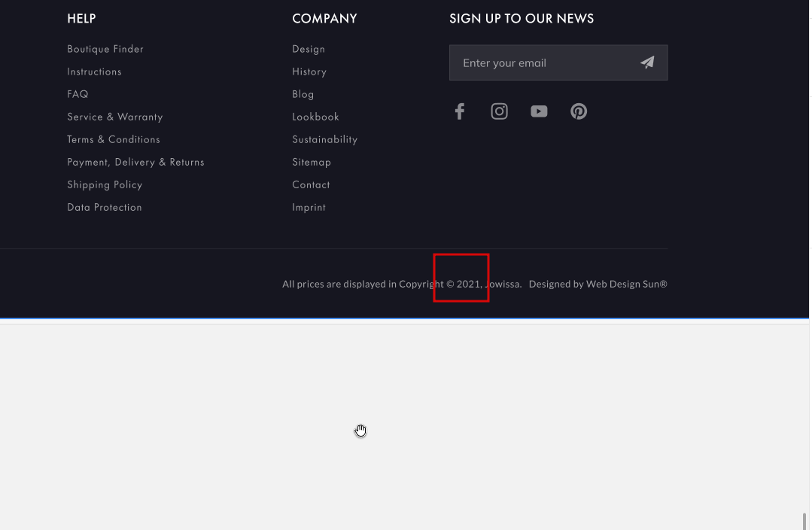The image size is (812, 530).
Task: Click Web Design Sun designer credit
Action: [x=627, y=284]
